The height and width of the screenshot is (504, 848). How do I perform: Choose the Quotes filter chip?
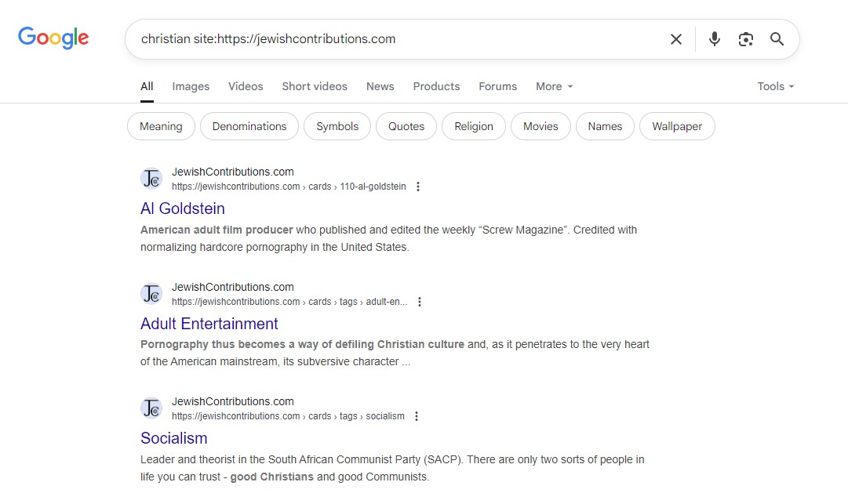pyautogui.click(x=406, y=126)
